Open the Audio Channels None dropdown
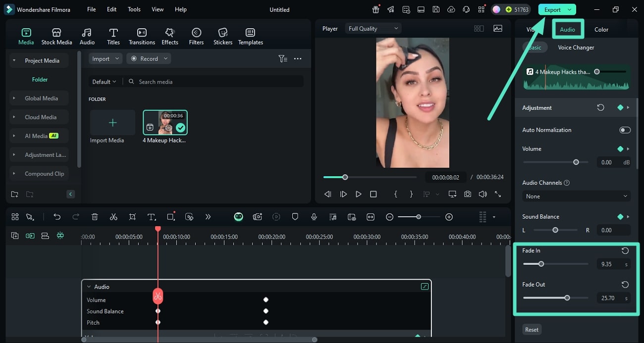The width and height of the screenshot is (644, 343). (x=576, y=196)
